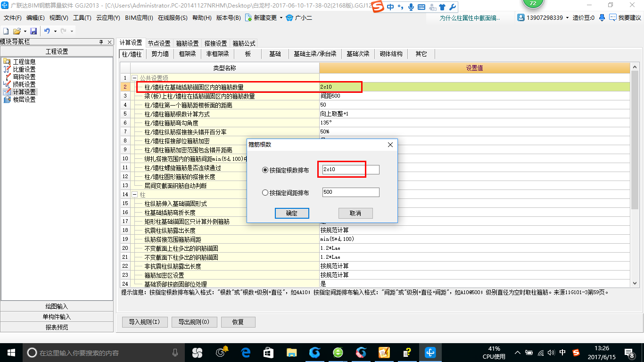Select 按指定根数排布 radio button
The height and width of the screenshot is (362, 644).
coord(265,170)
